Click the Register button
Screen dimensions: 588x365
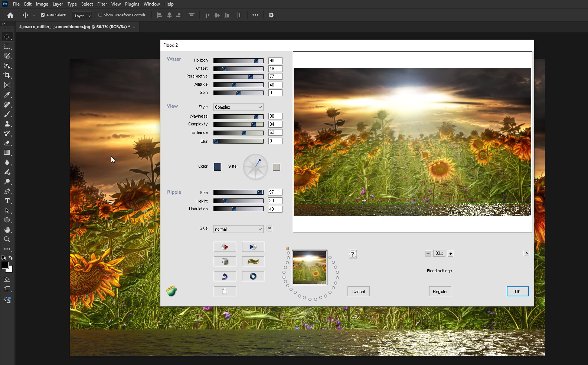point(440,292)
